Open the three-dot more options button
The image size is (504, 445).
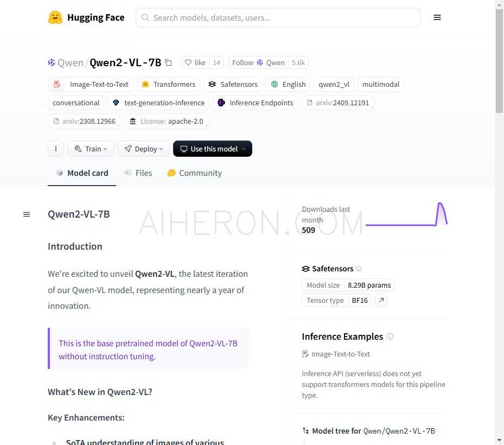tap(56, 149)
